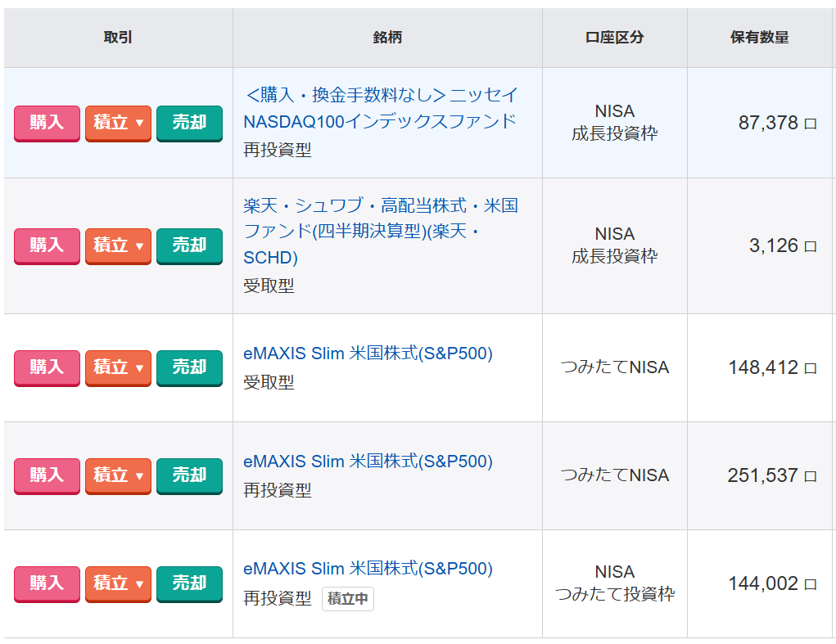
Task: Select NISA 成長投資枠 in the 楽天・SCHD row
Action: coord(615,245)
